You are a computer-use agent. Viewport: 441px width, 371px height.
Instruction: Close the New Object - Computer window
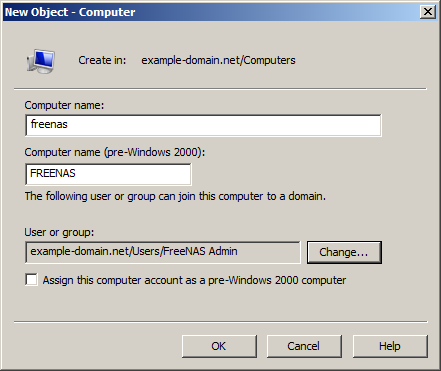tap(428, 12)
